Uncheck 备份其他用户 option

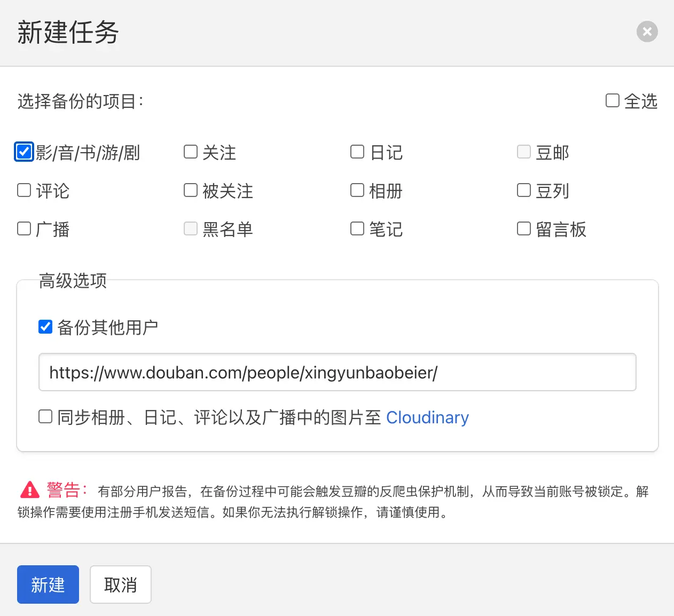click(45, 327)
